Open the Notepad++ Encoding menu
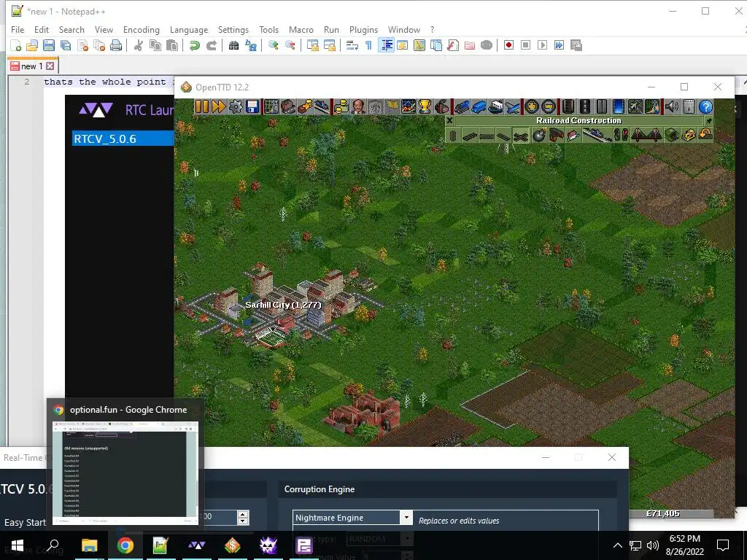 141,29
